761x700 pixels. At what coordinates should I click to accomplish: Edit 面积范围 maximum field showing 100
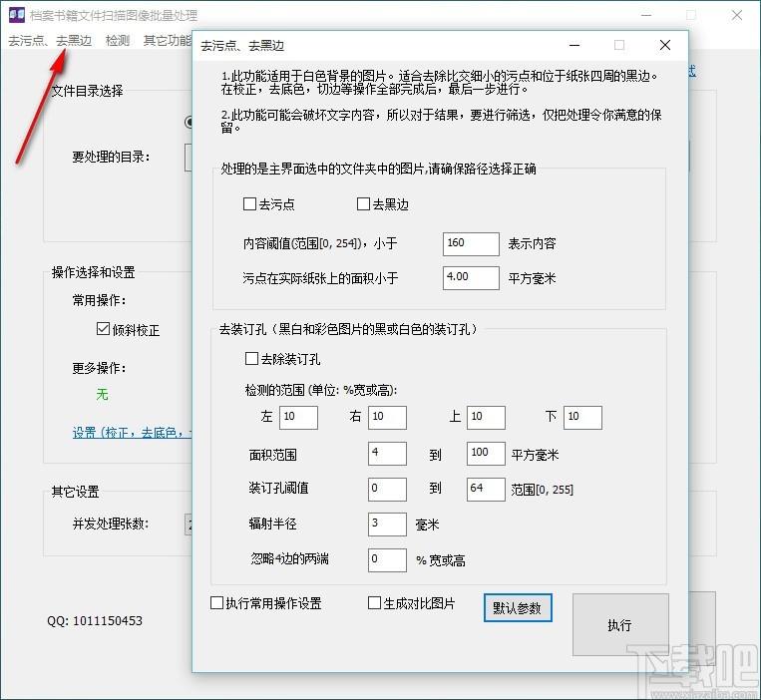(x=486, y=454)
